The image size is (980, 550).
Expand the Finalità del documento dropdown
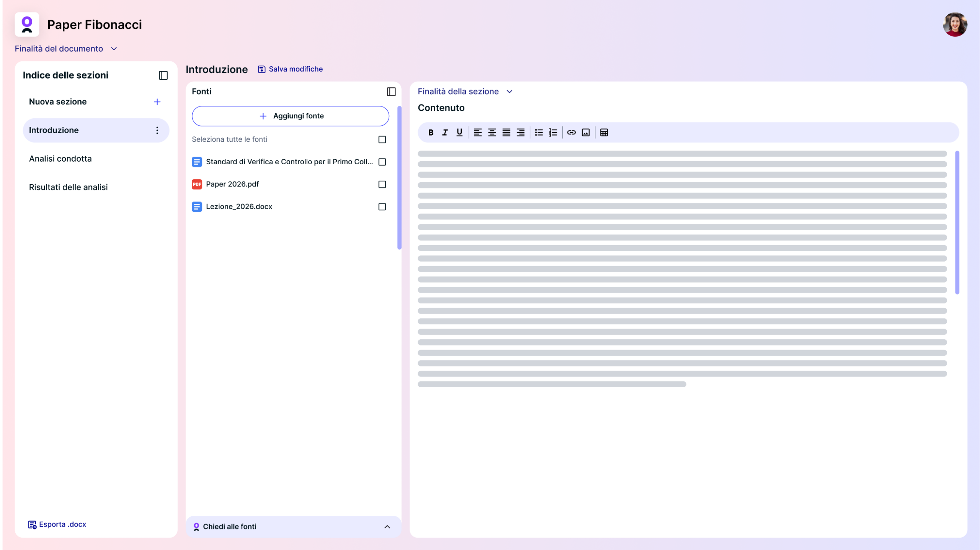click(x=66, y=49)
